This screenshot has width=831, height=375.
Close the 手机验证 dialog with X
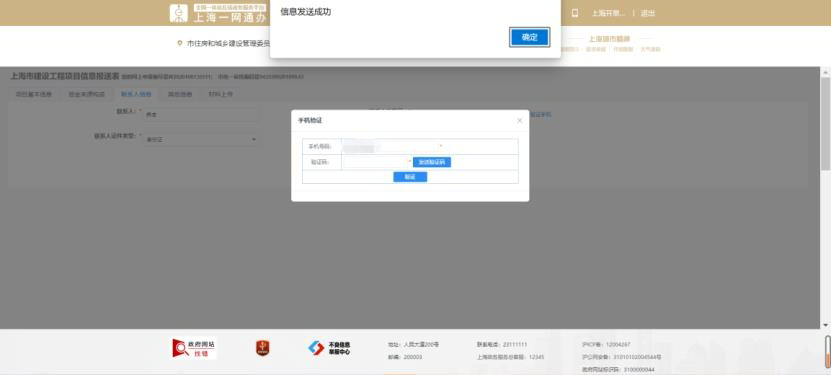tap(519, 121)
